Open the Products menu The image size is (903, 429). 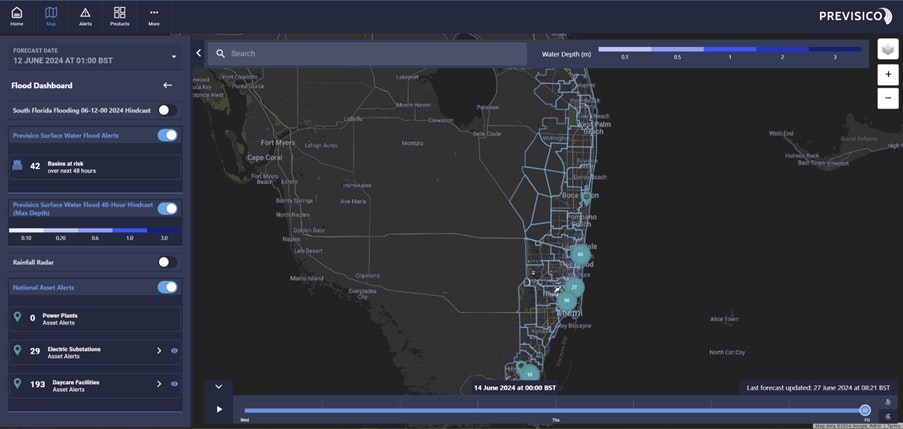(119, 17)
